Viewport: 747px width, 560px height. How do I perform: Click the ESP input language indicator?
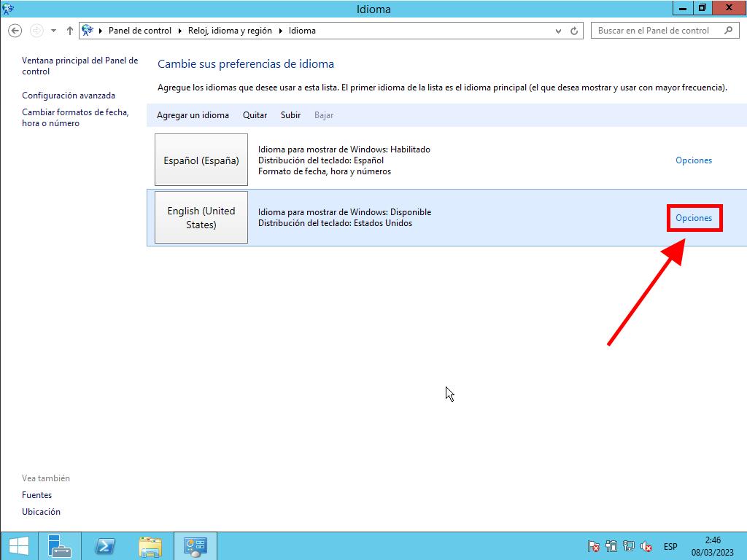click(x=670, y=546)
